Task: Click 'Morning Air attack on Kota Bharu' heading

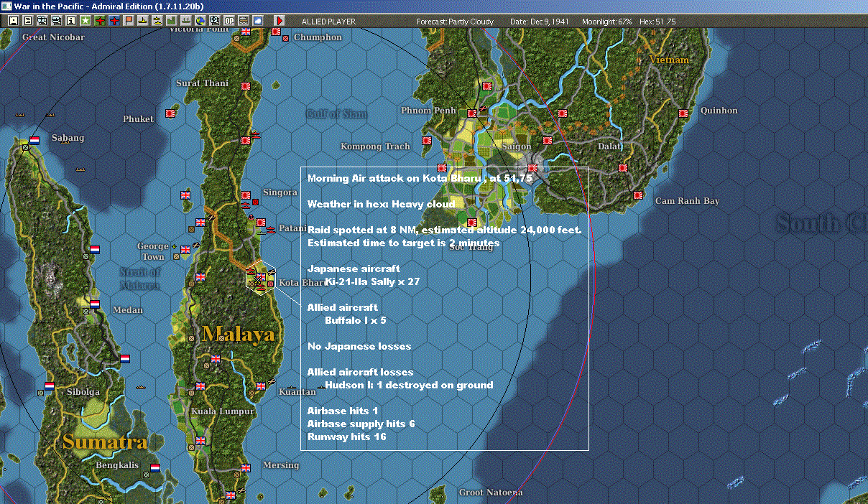Action: [420, 178]
